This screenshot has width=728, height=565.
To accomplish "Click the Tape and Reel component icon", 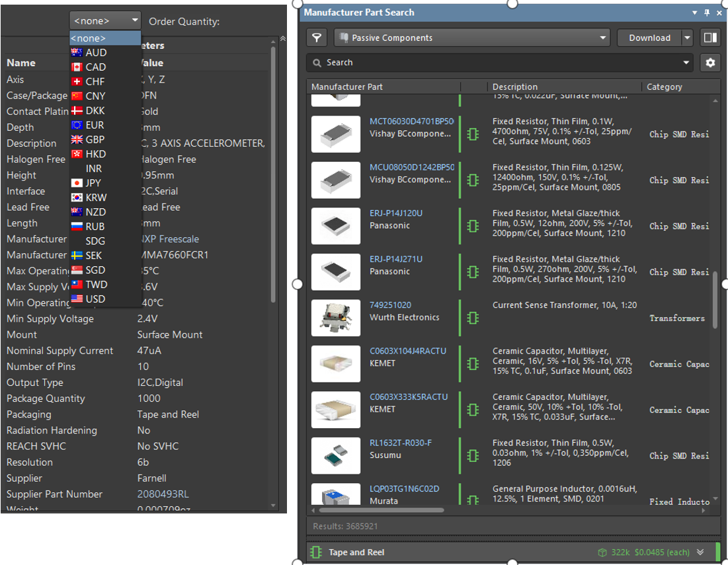I will click(315, 552).
